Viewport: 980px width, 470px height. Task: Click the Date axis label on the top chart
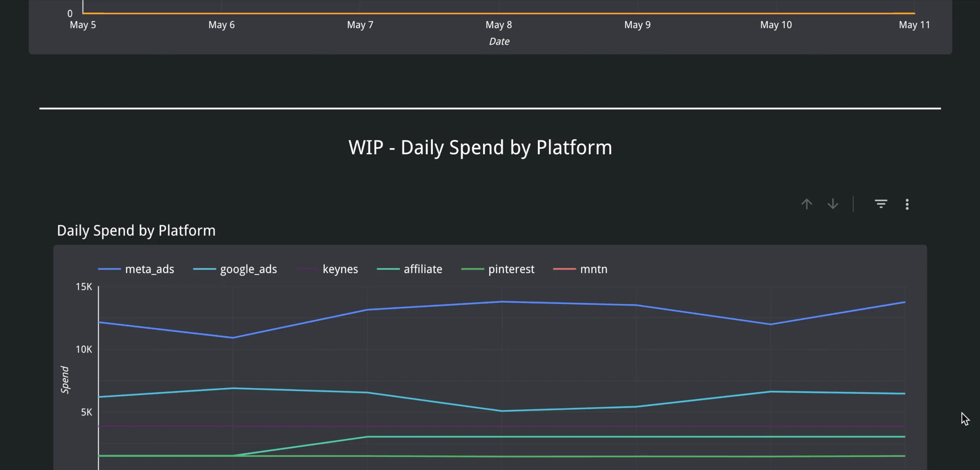(499, 41)
